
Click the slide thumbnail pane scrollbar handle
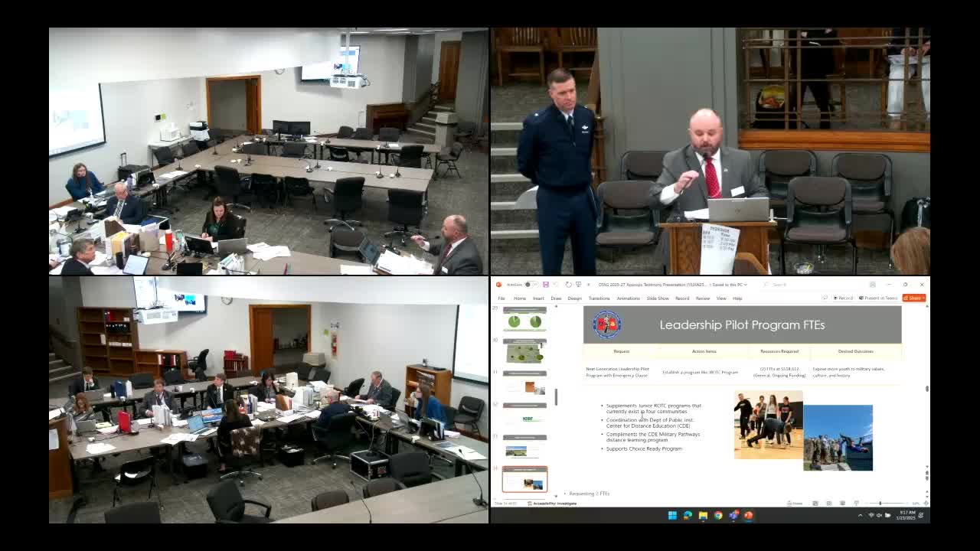pyautogui.click(x=556, y=396)
